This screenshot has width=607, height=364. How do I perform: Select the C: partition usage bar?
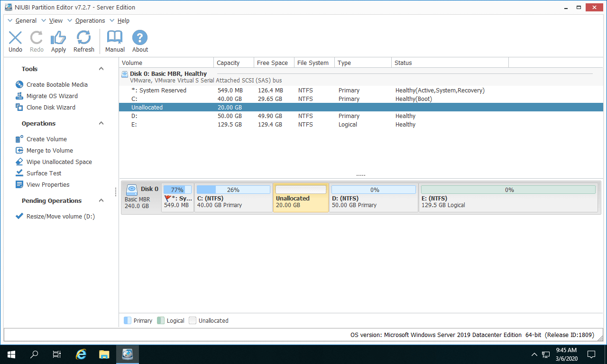click(x=233, y=190)
